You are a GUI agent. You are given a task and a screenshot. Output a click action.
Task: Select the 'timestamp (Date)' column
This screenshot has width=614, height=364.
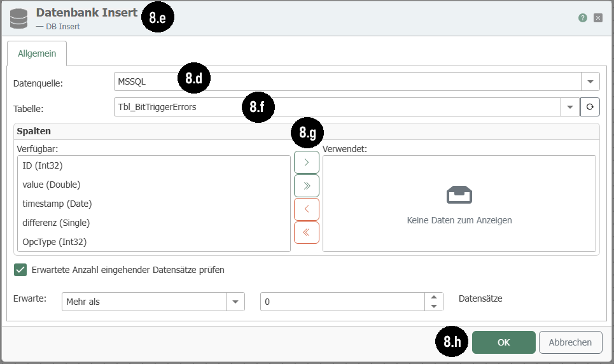point(57,204)
